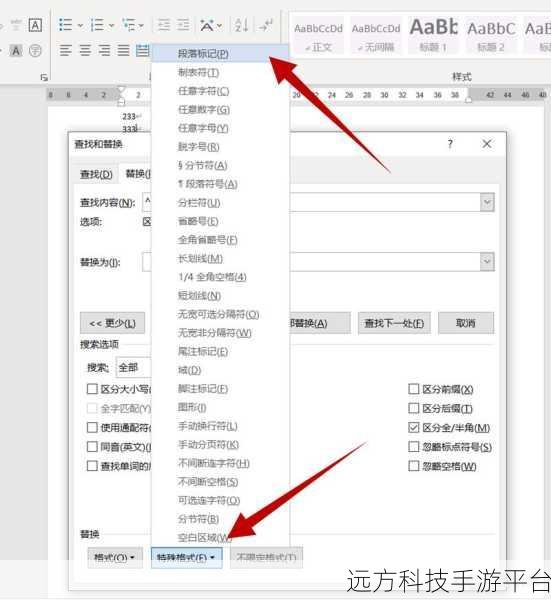
Task: Click the 取消 button
Action: pyautogui.click(x=466, y=323)
